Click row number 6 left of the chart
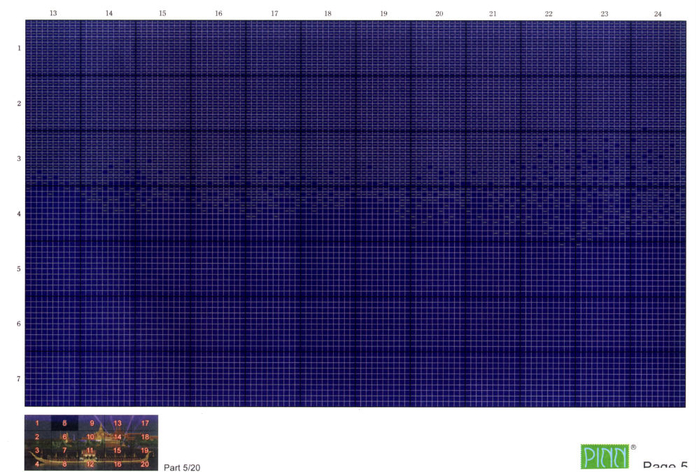 click(19, 324)
